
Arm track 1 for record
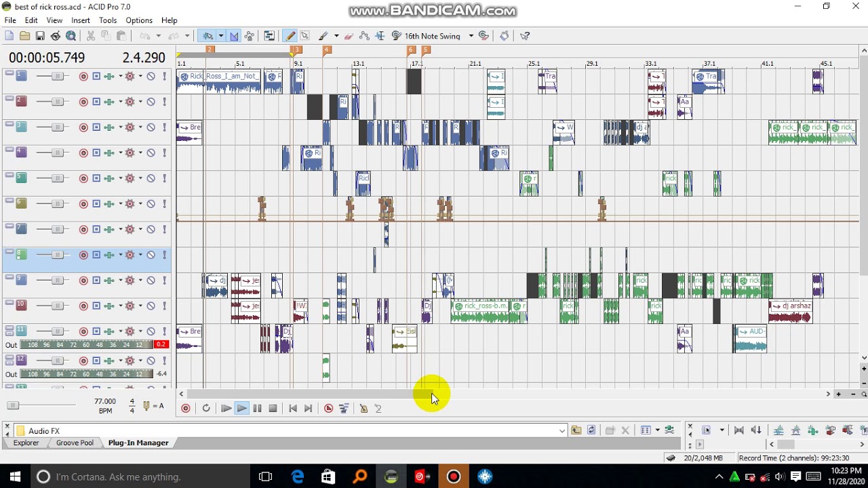(83, 77)
